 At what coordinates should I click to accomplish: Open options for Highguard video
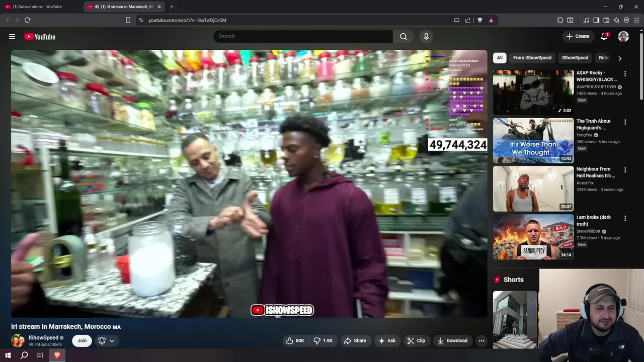[625, 122]
